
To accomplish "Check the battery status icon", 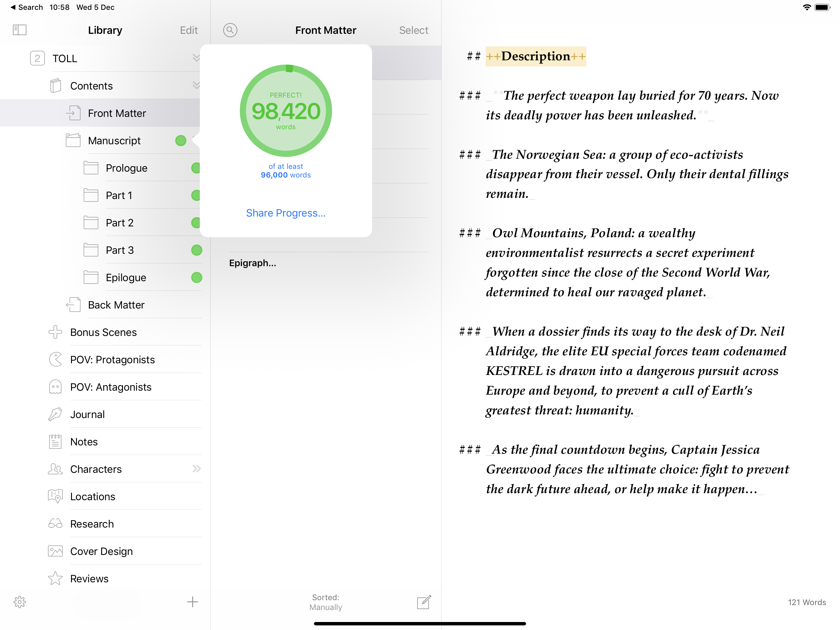I will point(822,7).
